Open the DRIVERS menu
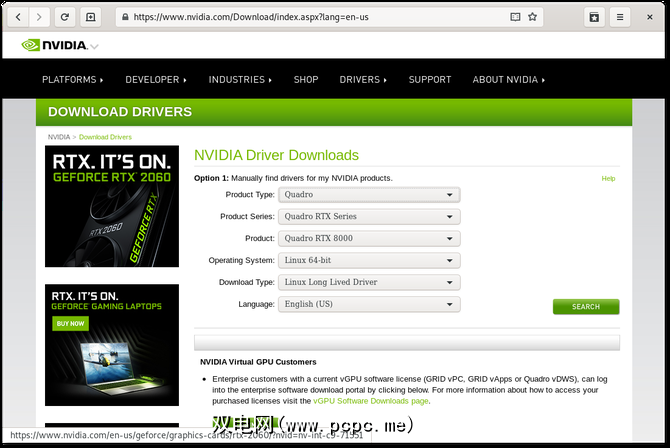Image resolution: width=670 pixels, height=448 pixels. [x=363, y=80]
